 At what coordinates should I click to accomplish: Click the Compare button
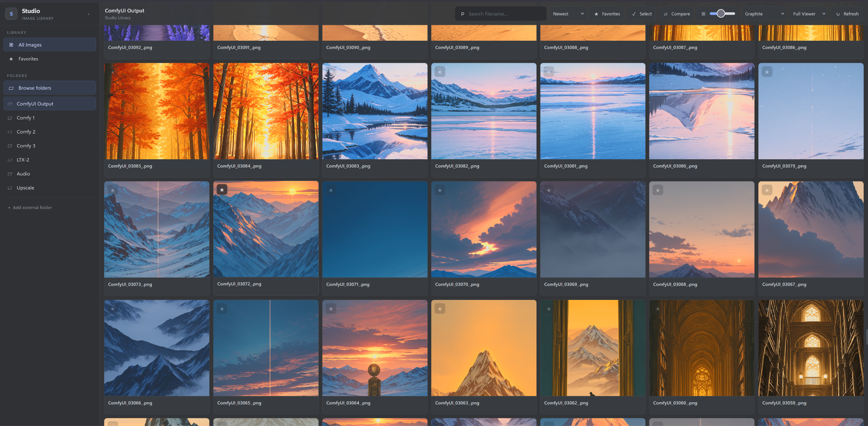coord(677,14)
